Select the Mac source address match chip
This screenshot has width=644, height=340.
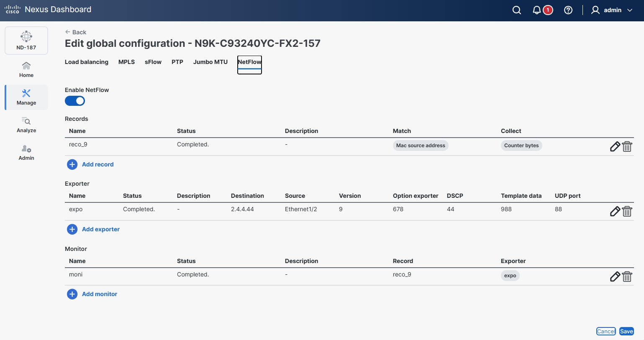420,145
